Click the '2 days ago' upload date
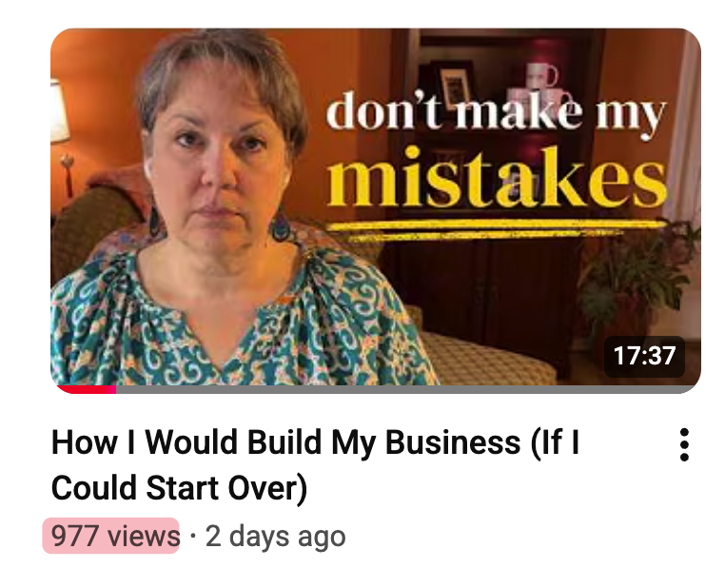The width and height of the screenshot is (725, 588). (x=275, y=537)
